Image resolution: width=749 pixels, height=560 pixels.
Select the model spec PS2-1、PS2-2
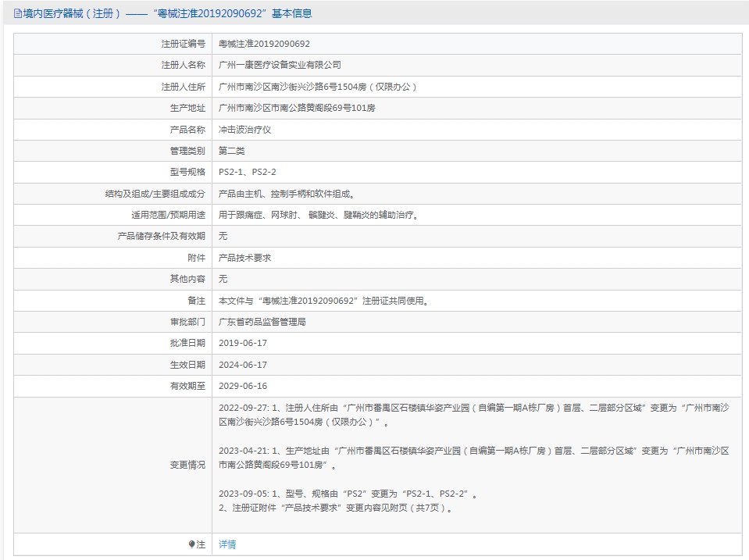click(248, 172)
